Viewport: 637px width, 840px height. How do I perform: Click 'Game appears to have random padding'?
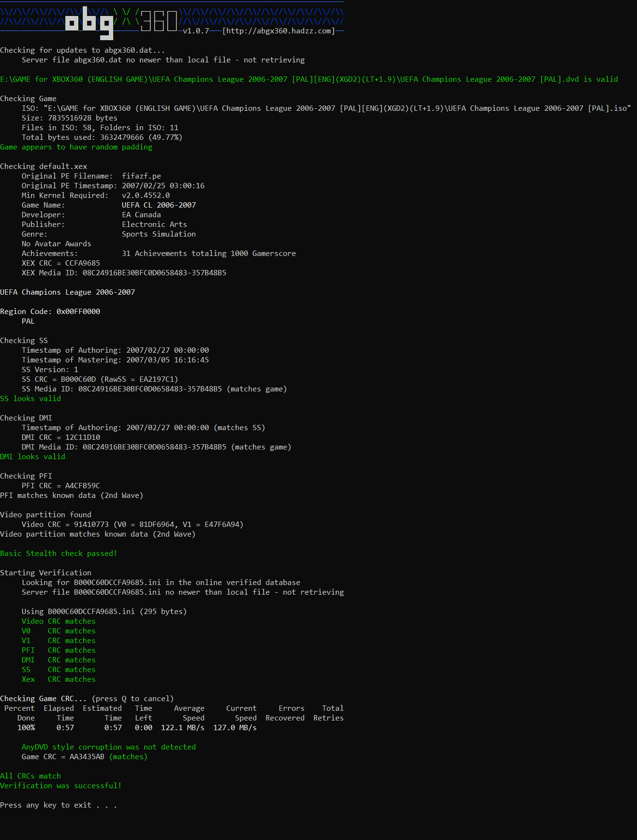point(76,147)
